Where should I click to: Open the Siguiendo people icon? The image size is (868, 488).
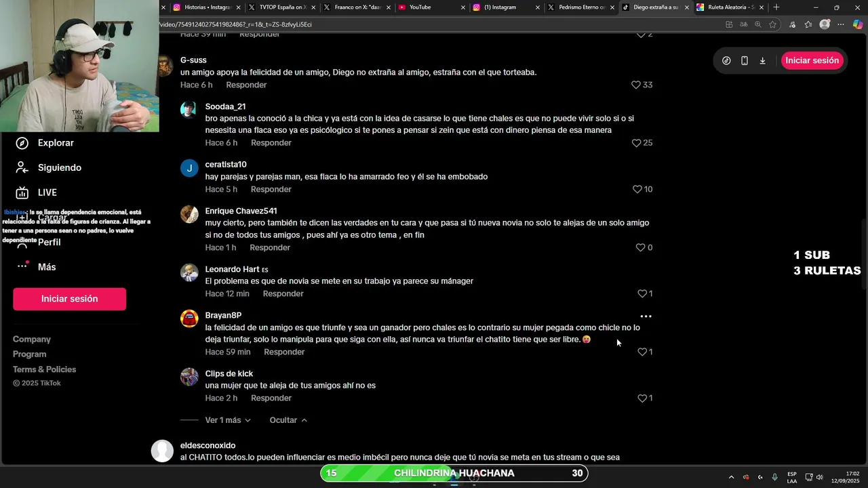point(22,167)
